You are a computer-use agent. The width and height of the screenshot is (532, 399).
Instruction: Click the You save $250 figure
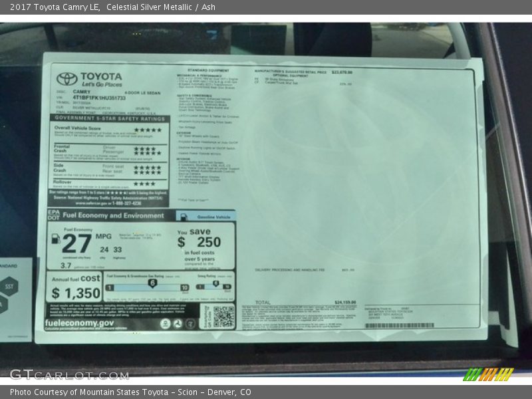[199, 239]
